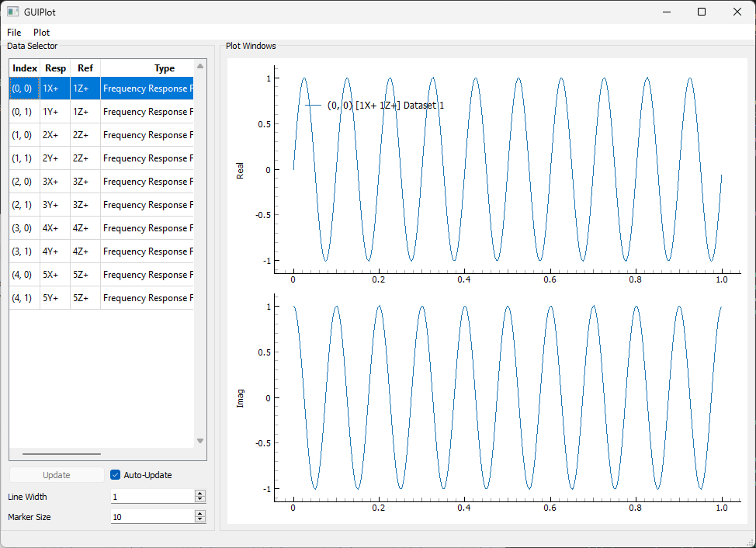Open the File menu
This screenshot has width=756, height=548.
point(14,33)
